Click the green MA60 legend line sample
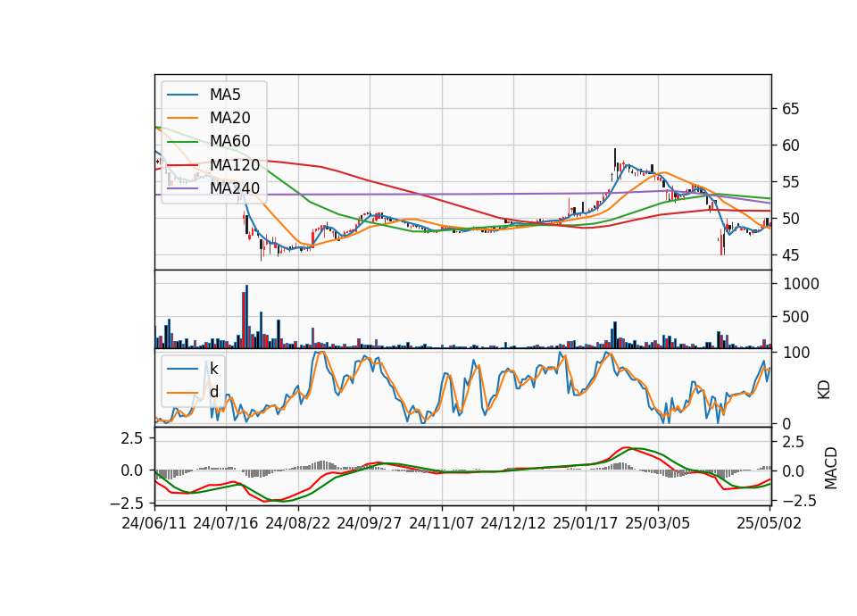The width and height of the screenshot is (857, 616). click(182, 142)
